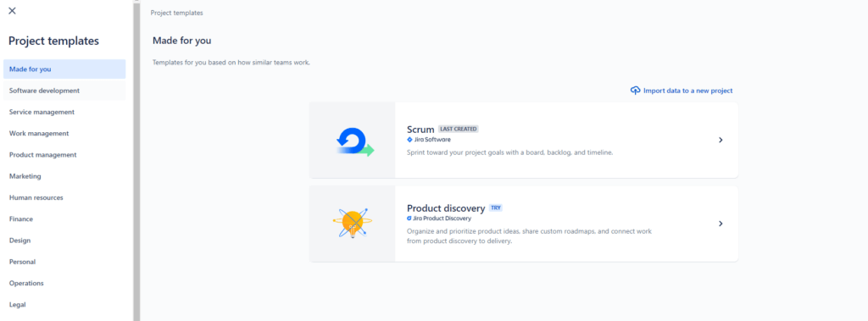Click the Jira Product Discovery logo icon
868x321 pixels.
click(x=409, y=219)
